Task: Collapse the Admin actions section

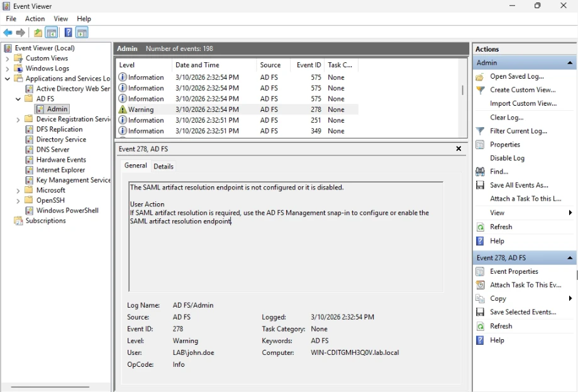Action: (570, 63)
